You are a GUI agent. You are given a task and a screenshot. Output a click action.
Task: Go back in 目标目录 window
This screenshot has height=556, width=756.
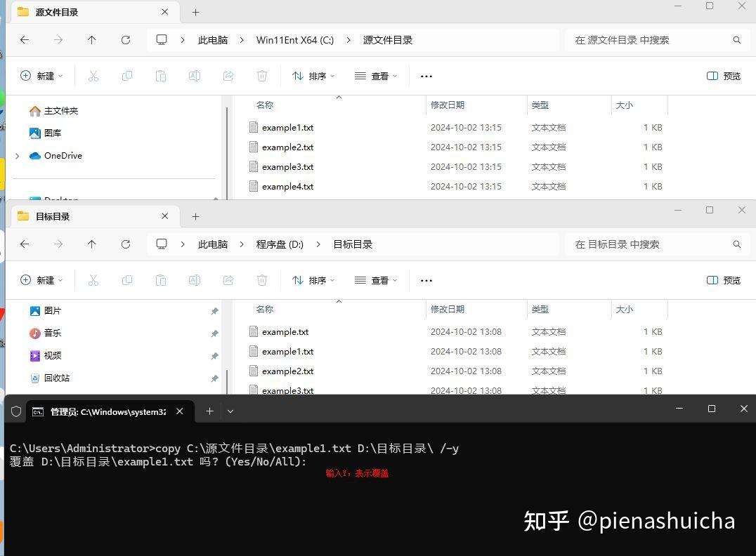coord(25,244)
